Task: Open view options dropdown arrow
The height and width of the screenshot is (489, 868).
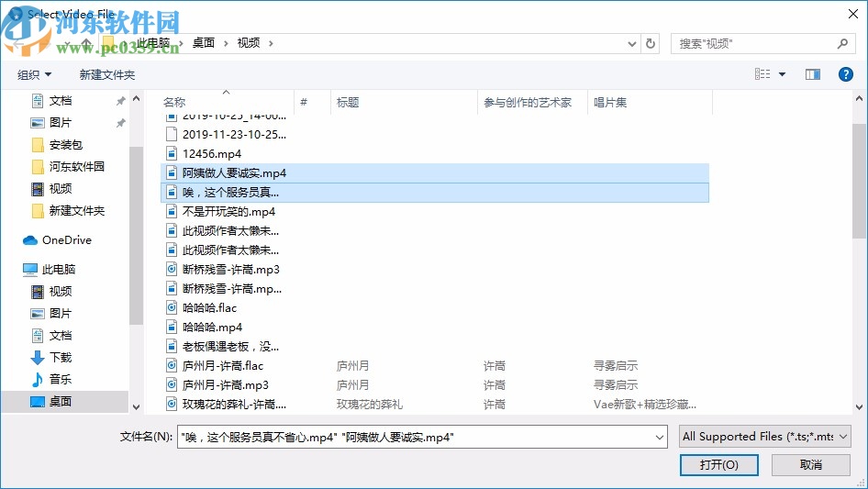Action: click(782, 74)
